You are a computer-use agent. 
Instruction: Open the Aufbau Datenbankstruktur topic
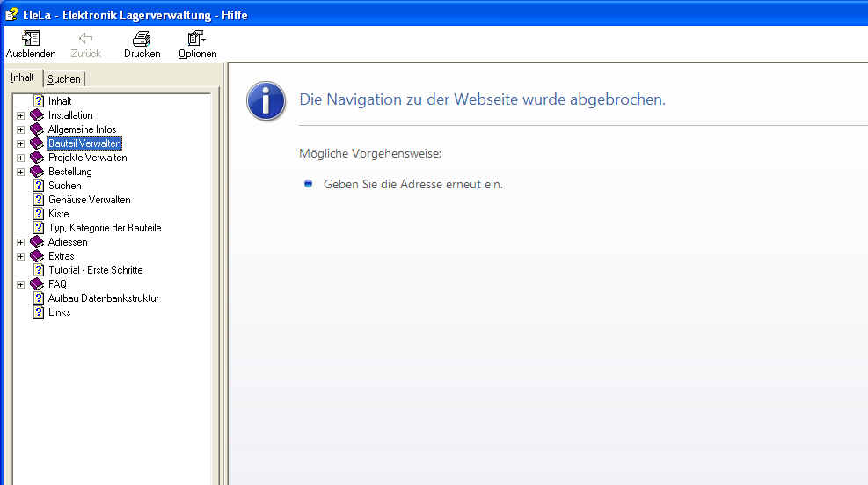104,298
